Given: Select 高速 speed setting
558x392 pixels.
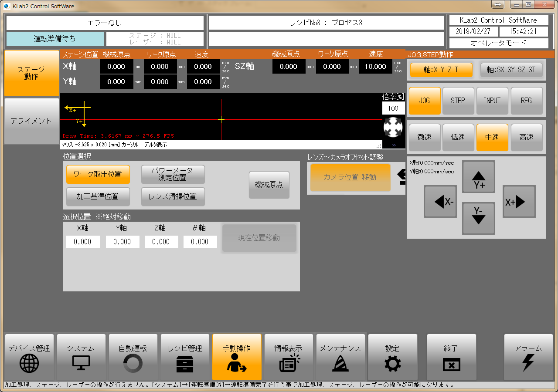Looking at the screenshot, I should pos(526,137).
